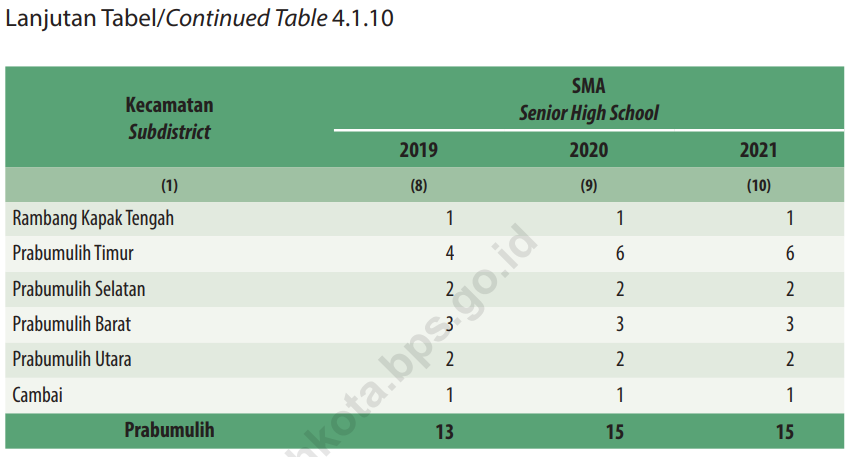Viewport: 852px width, 457px height.
Task: Select the 2020 year column header
Action: pos(589,151)
